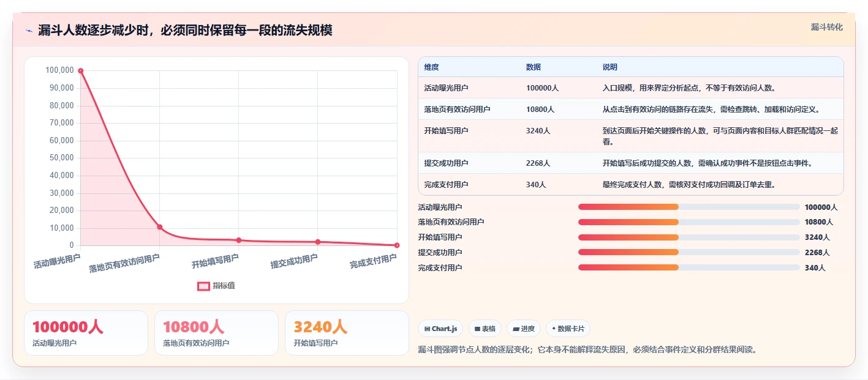868x380 pixels.
Task: Click the 2268人 value beside the progress bar
Action: pyautogui.click(x=817, y=253)
